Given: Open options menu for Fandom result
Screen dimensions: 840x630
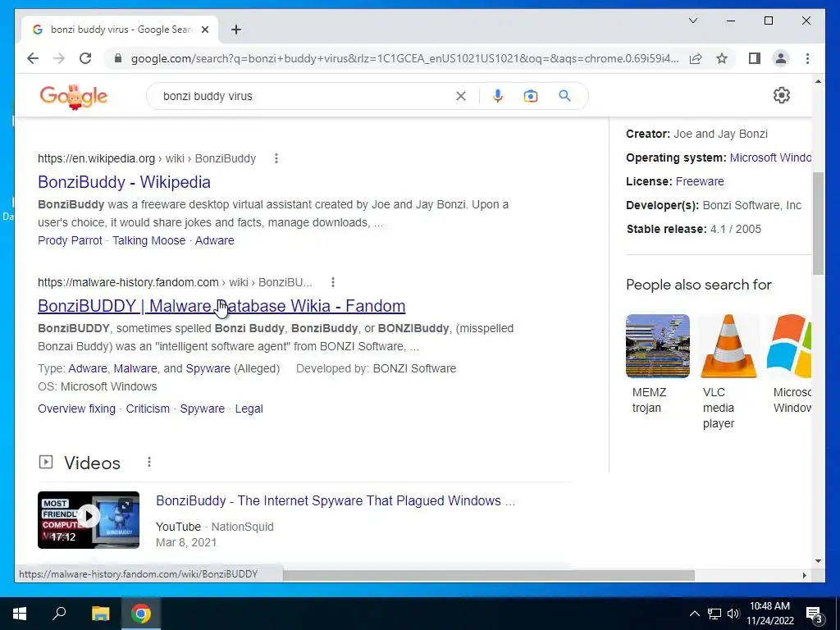Looking at the screenshot, I should pos(333,282).
